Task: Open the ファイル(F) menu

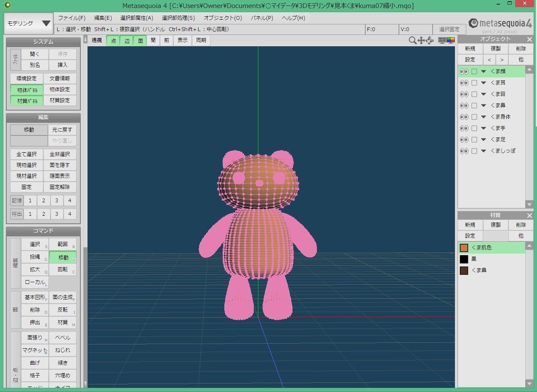Action: (x=72, y=18)
